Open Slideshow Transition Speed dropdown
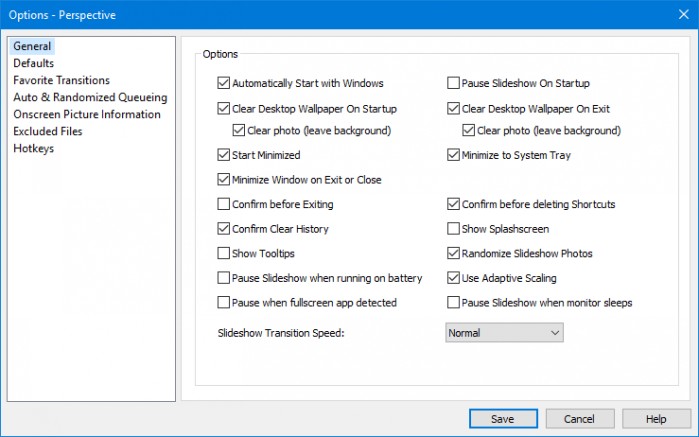This screenshot has height=437, width=699. tap(504, 333)
